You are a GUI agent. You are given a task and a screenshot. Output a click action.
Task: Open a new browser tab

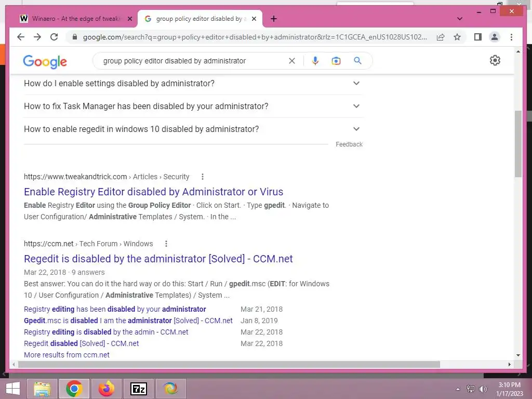274,19
